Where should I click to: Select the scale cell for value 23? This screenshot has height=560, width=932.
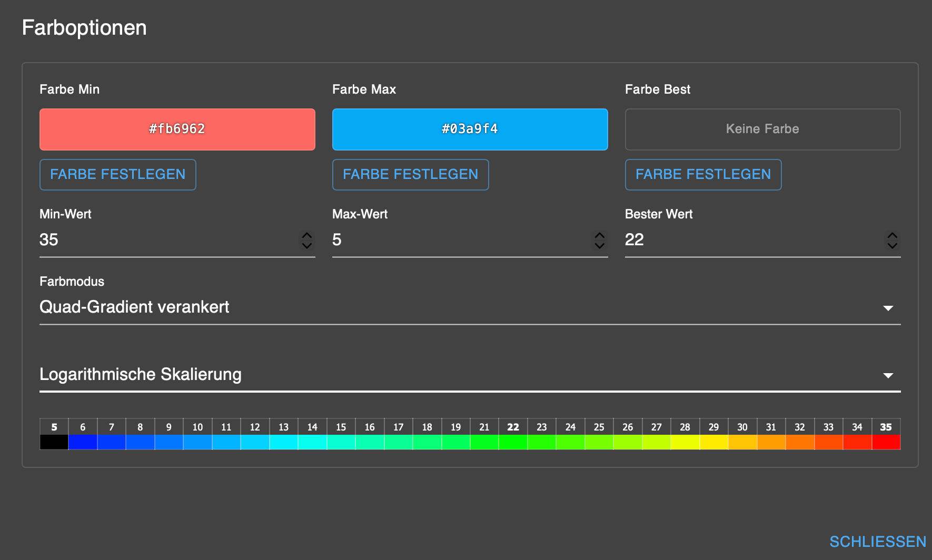tap(542, 434)
